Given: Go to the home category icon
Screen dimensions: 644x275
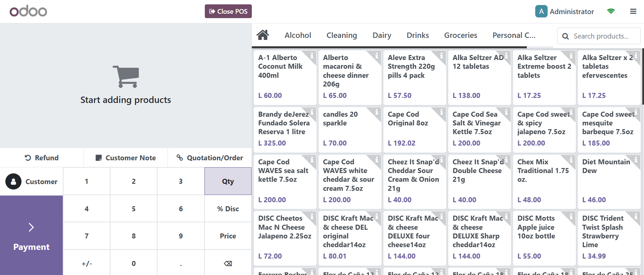Looking at the screenshot, I should coord(263,35).
